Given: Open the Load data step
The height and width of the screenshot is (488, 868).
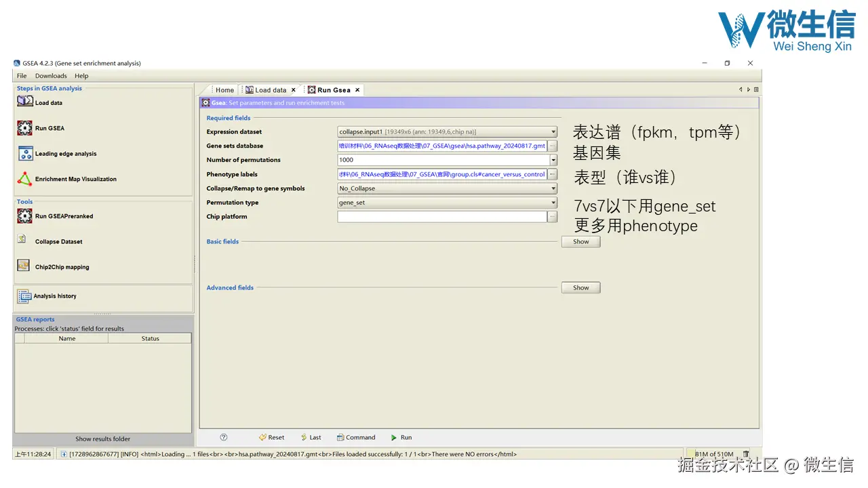Looking at the screenshot, I should coord(39,102).
